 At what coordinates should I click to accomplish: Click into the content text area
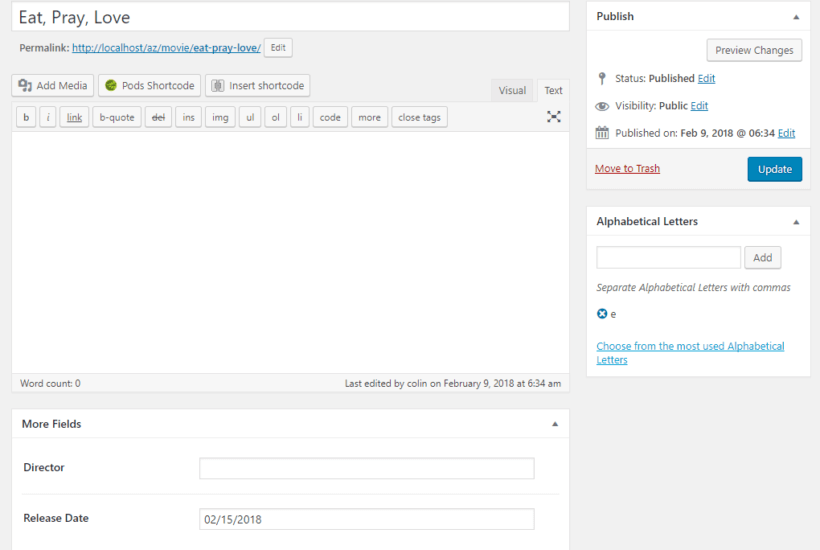click(x=290, y=253)
